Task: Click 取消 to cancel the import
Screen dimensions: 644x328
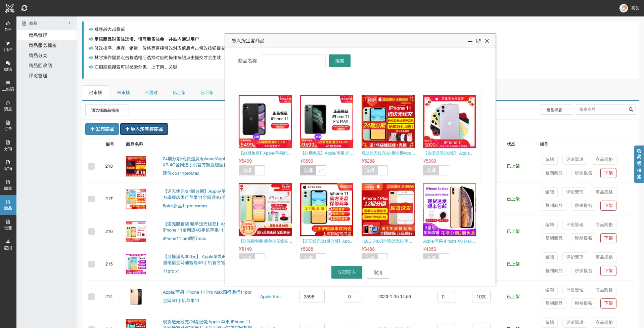Action: tap(378, 273)
